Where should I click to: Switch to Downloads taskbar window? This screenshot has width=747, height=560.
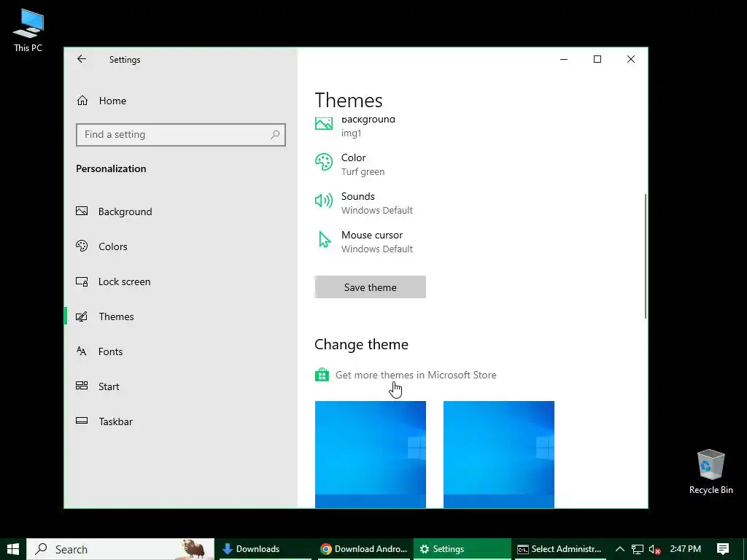(264, 549)
